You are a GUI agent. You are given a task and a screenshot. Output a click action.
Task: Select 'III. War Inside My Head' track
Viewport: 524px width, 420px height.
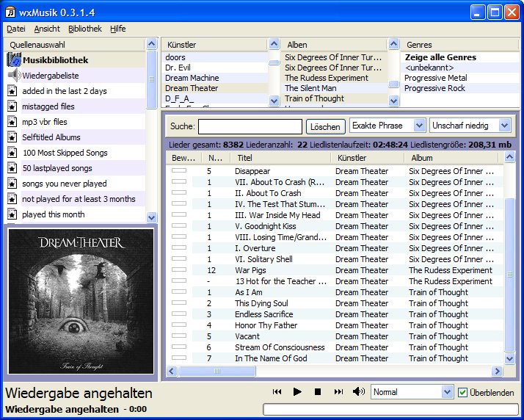tap(277, 215)
